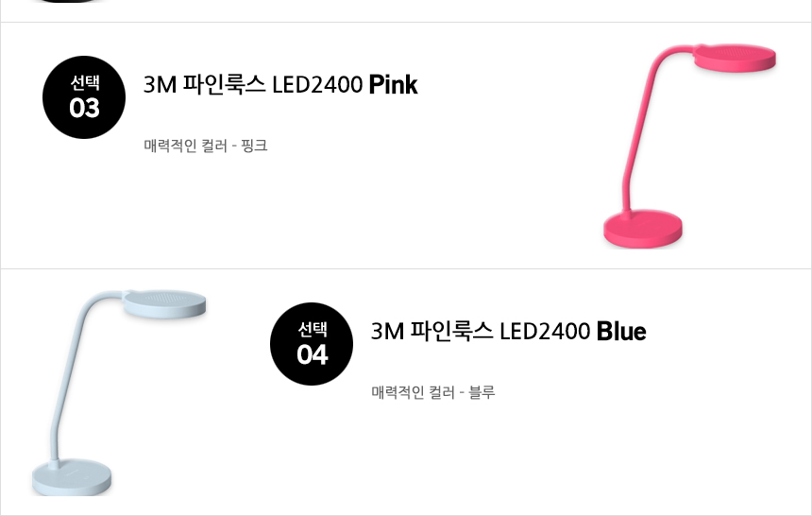The width and height of the screenshot is (812, 516).
Task: Click the pink lamp's circular base
Action: tap(643, 229)
